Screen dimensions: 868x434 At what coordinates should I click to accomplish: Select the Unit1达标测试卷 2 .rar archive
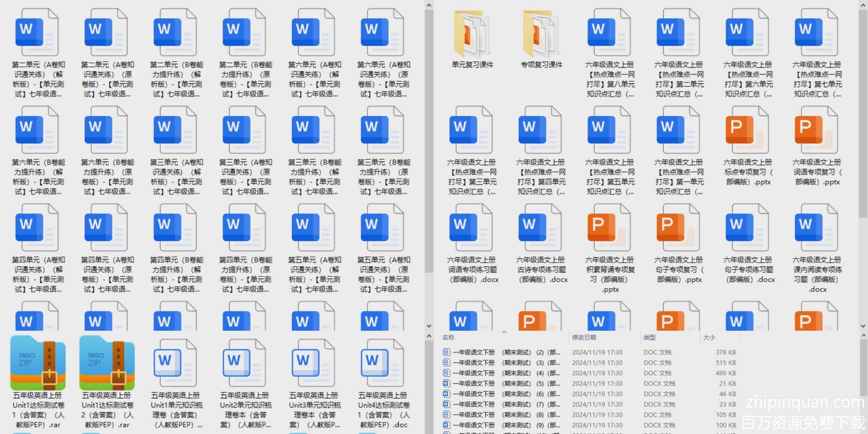pos(107,363)
